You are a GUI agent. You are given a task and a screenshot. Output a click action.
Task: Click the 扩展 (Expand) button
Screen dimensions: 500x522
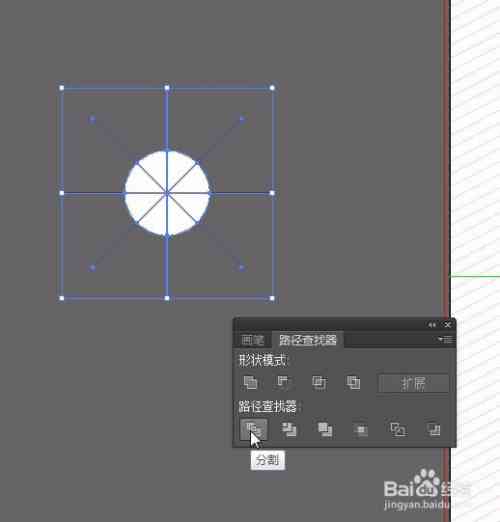point(414,383)
